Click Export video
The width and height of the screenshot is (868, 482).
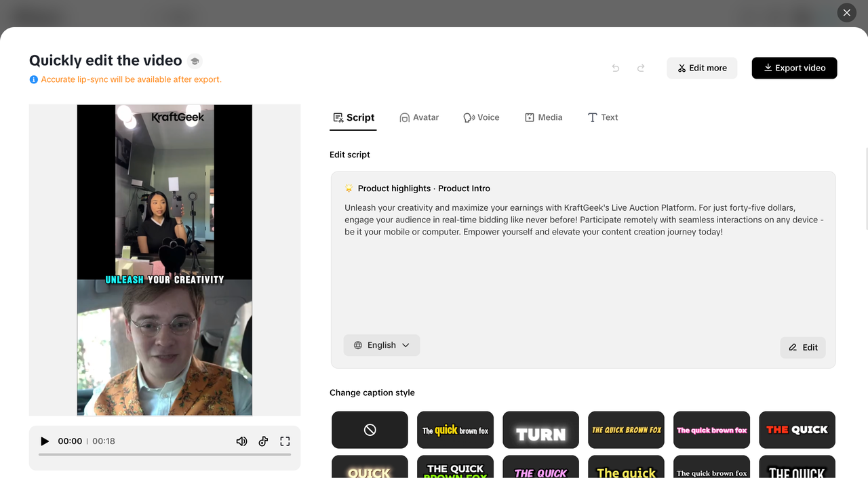click(x=794, y=68)
